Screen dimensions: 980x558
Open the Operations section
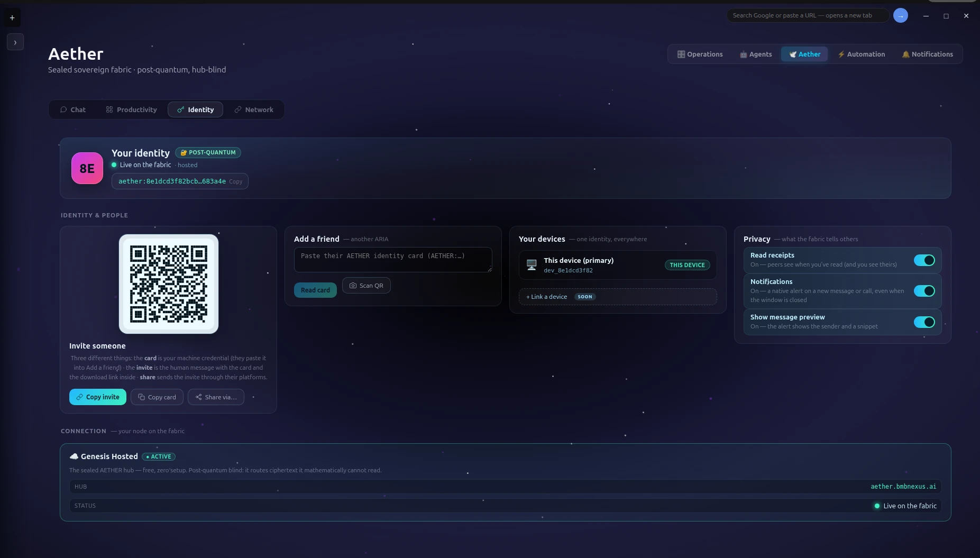pos(700,54)
